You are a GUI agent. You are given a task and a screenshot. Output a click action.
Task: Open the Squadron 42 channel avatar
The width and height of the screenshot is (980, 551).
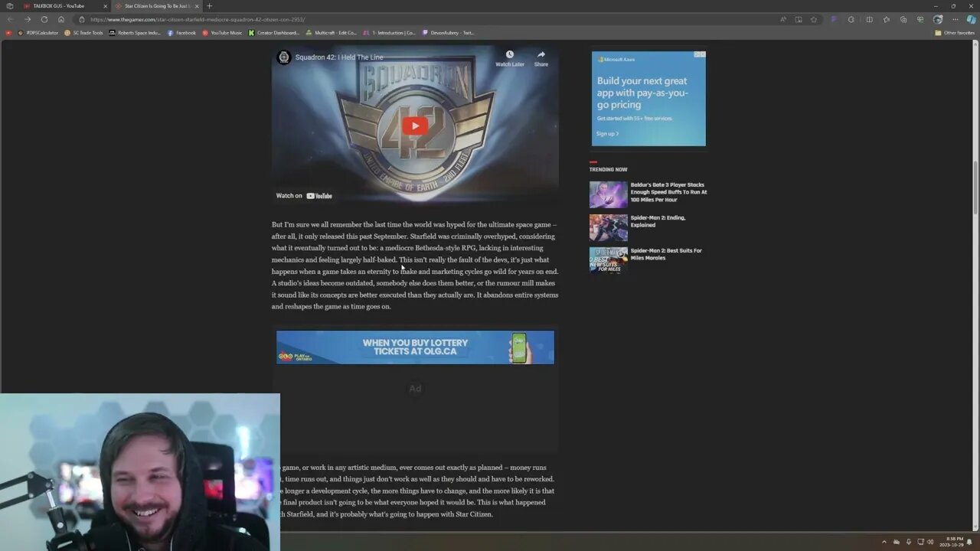[284, 57]
